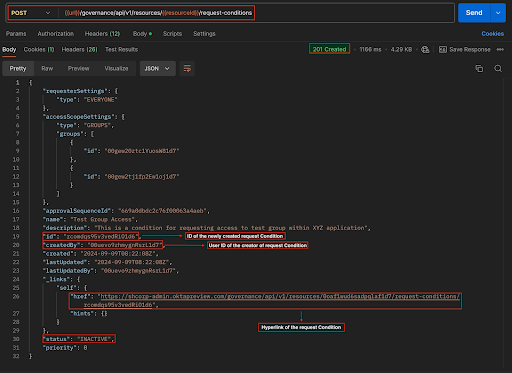Click the 201 Created status
Screen dimensions: 512x373
pyautogui.click(x=329, y=49)
